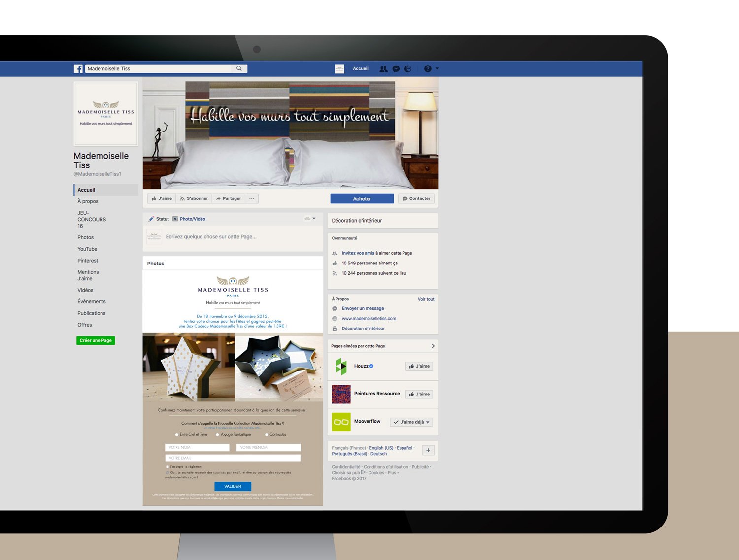The image size is (739, 560).
Task: Click the Mademoiselle Tiss profile picture
Action: click(106, 114)
